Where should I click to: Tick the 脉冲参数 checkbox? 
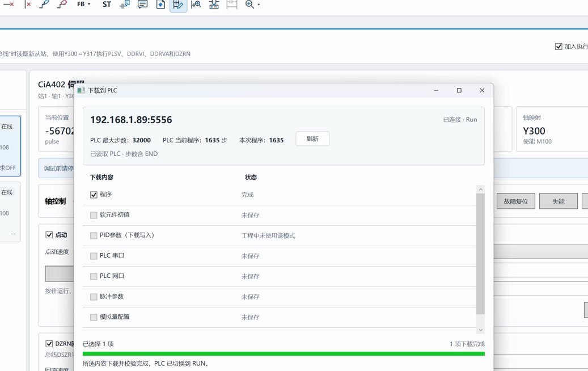[x=94, y=297]
